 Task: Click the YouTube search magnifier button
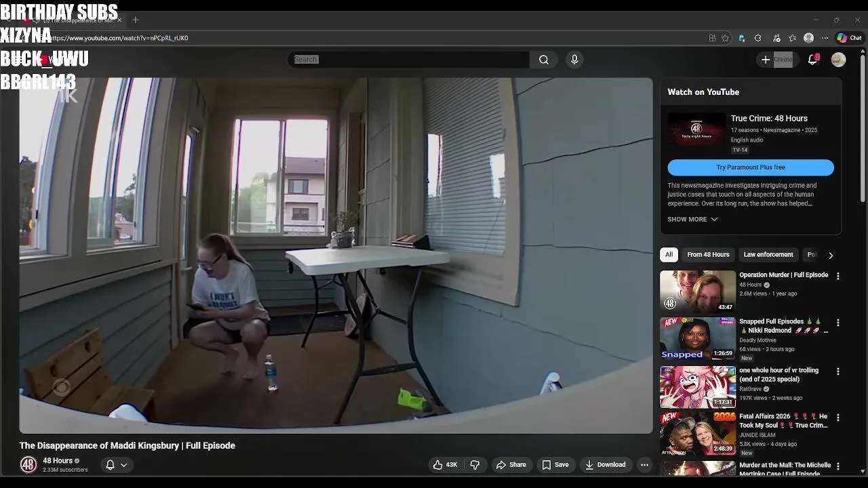[544, 60]
